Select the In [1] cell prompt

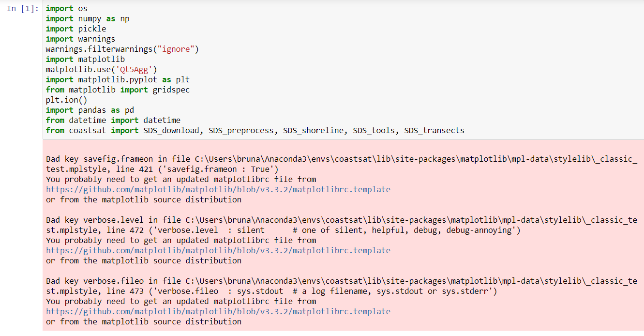pyautogui.click(x=23, y=9)
